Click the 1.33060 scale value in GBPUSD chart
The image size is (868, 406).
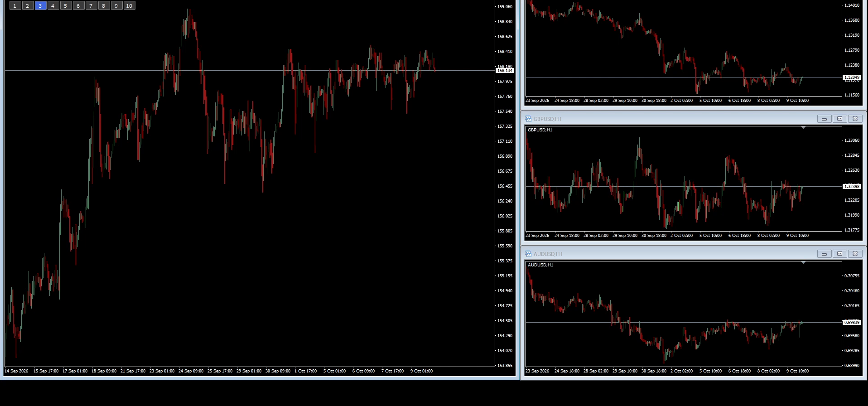[852, 140]
